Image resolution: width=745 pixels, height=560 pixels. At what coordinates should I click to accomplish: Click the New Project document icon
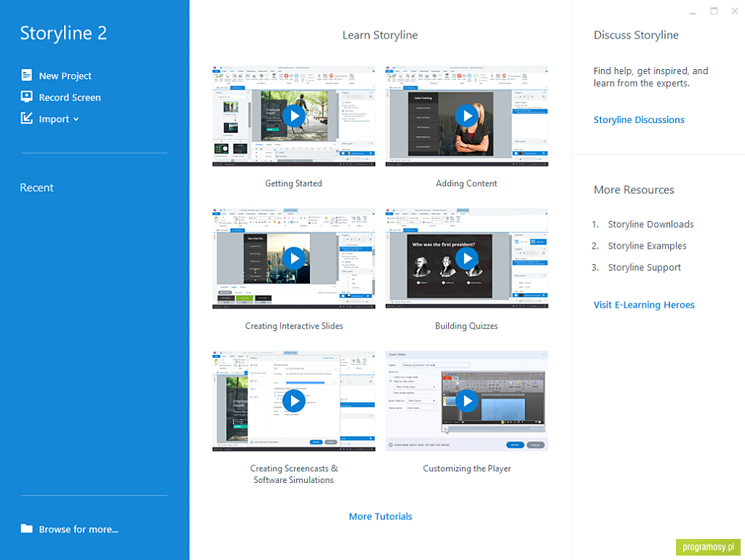27,75
